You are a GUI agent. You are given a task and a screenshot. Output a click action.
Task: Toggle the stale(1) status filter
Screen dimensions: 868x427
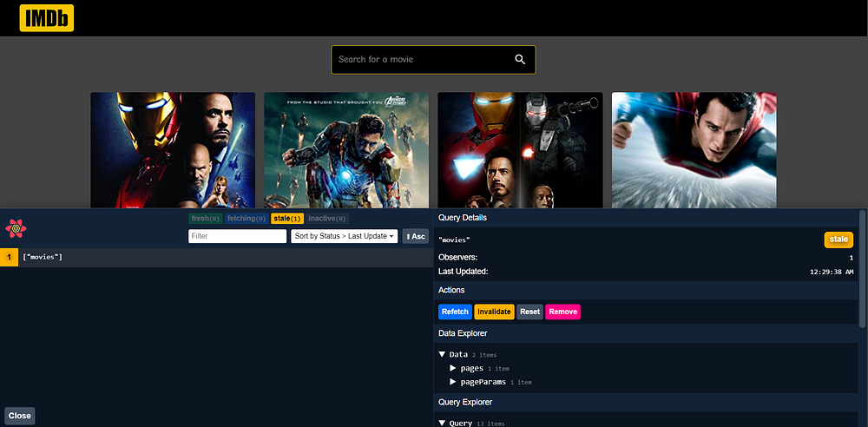click(x=287, y=218)
